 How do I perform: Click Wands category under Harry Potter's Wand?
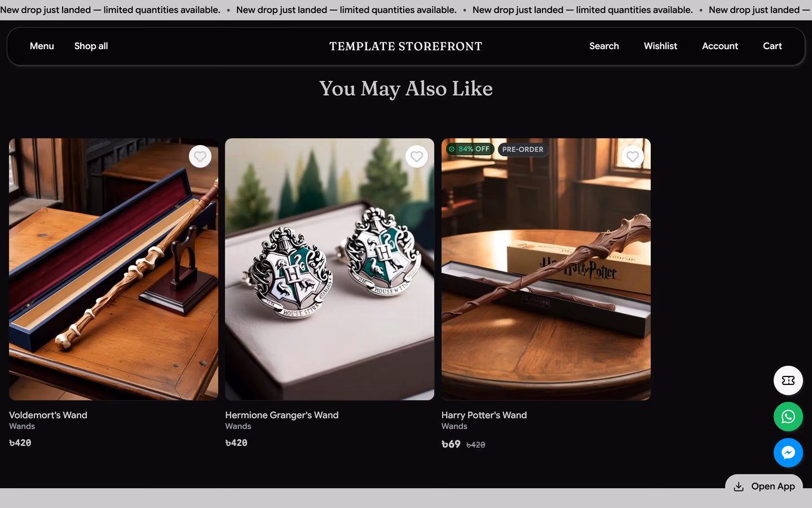coord(454,426)
